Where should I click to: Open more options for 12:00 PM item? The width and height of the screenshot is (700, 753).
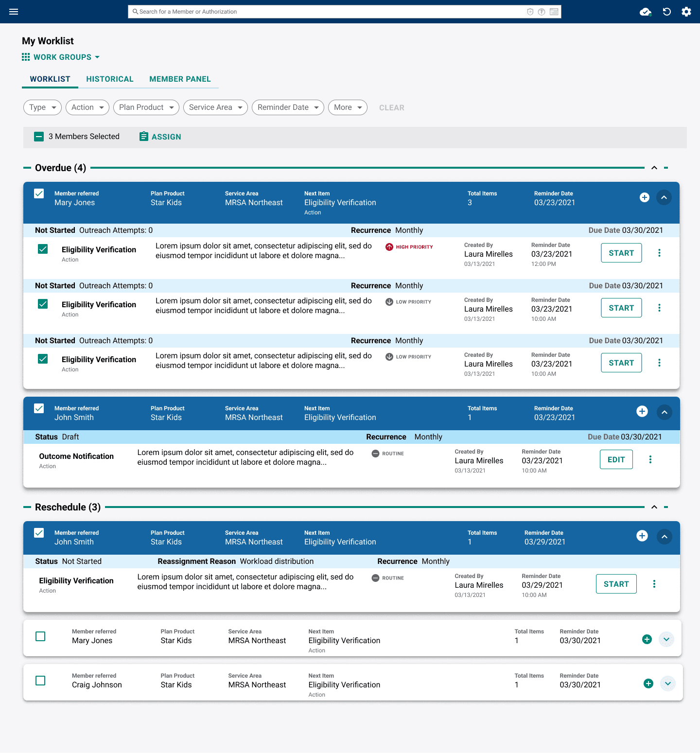[659, 253]
